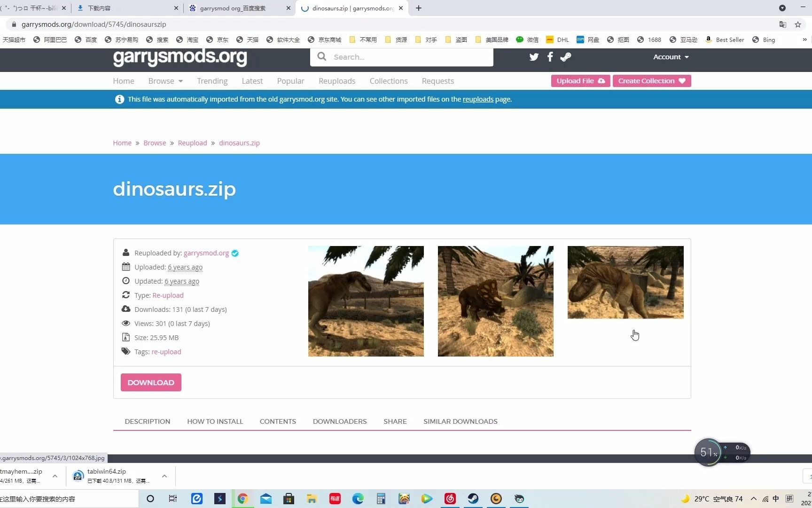
Task: Open the garrysmods Twitter icon
Action: pos(534,57)
